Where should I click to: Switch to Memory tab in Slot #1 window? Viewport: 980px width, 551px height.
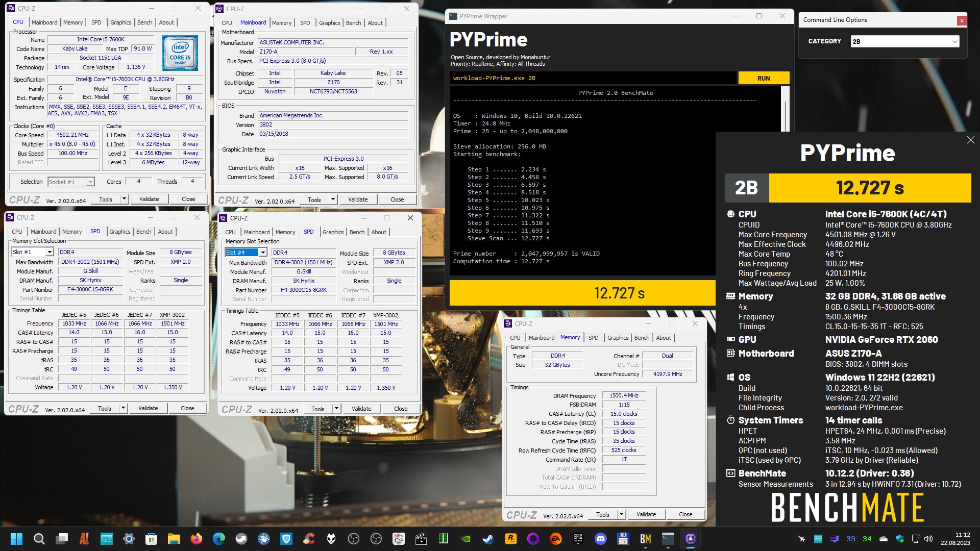coord(72,232)
